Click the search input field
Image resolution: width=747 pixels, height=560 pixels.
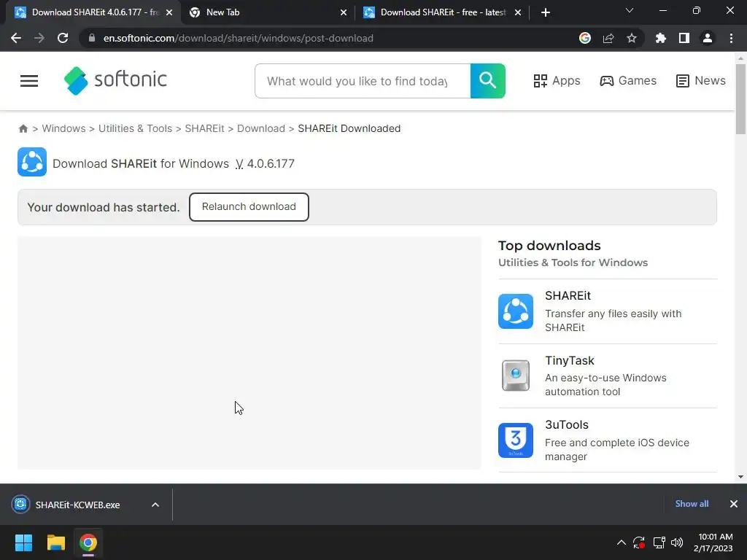coord(363,81)
